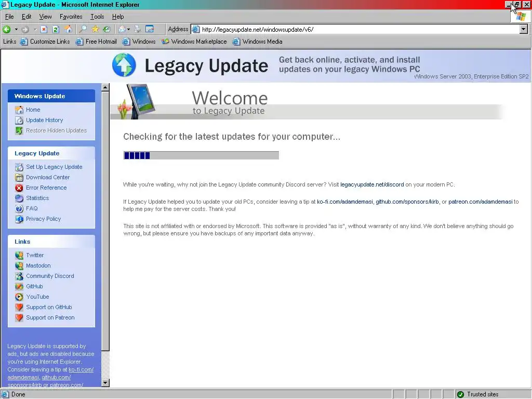
Task: Click the Support on GitHub heart icon
Action: click(x=19, y=308)
